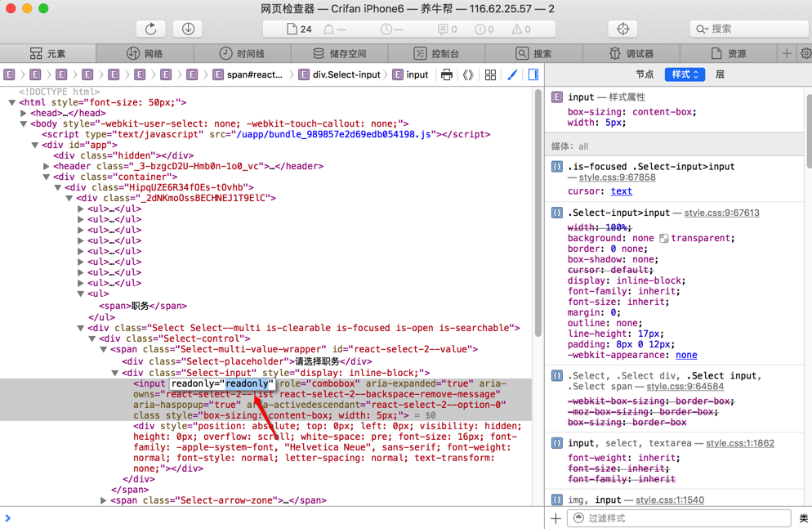Click the input style attribute E icon
The height and width of the screenshot is (529, 812).
coord(556,97)
